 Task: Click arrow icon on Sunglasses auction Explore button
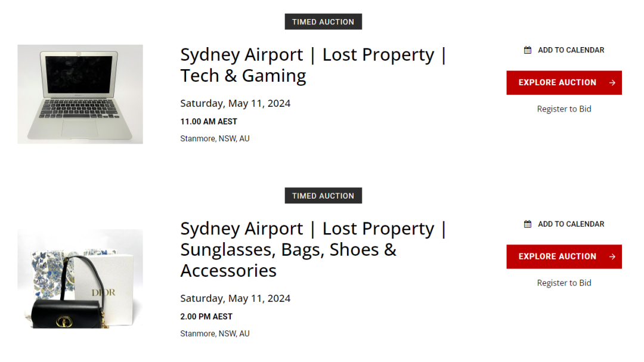(x=612, y=257)
